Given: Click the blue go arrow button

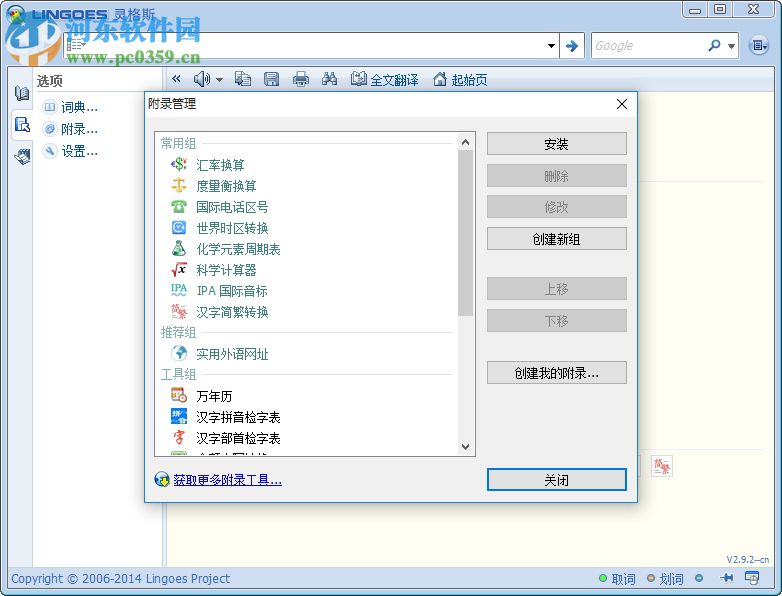Looking at the screenshot, I should tap(572, 46).
